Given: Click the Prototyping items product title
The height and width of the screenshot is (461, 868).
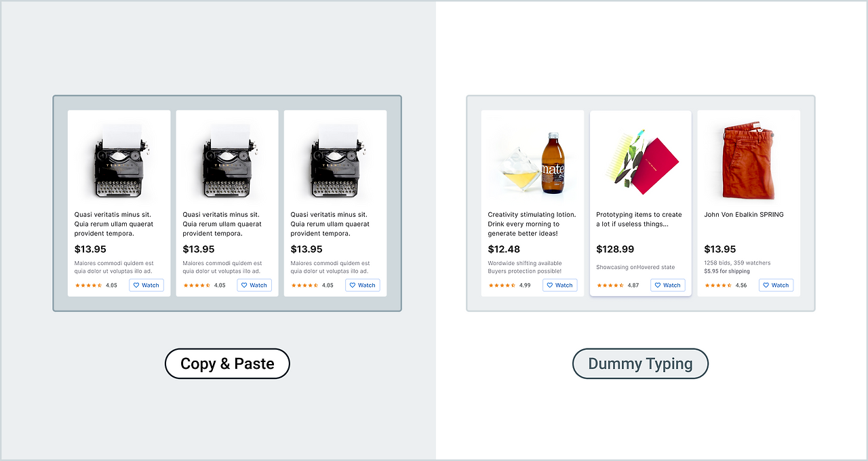Looking at the screenshot, I should [639, 219].
